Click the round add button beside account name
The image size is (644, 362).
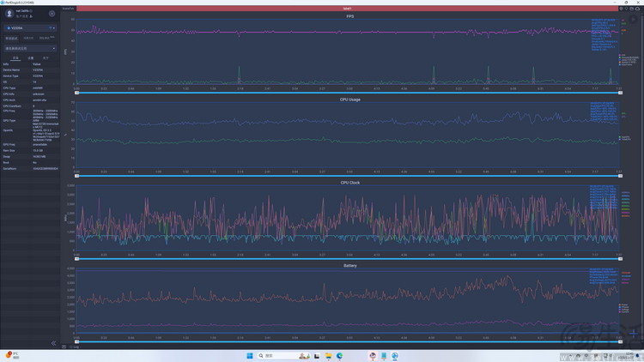point(52,14)
